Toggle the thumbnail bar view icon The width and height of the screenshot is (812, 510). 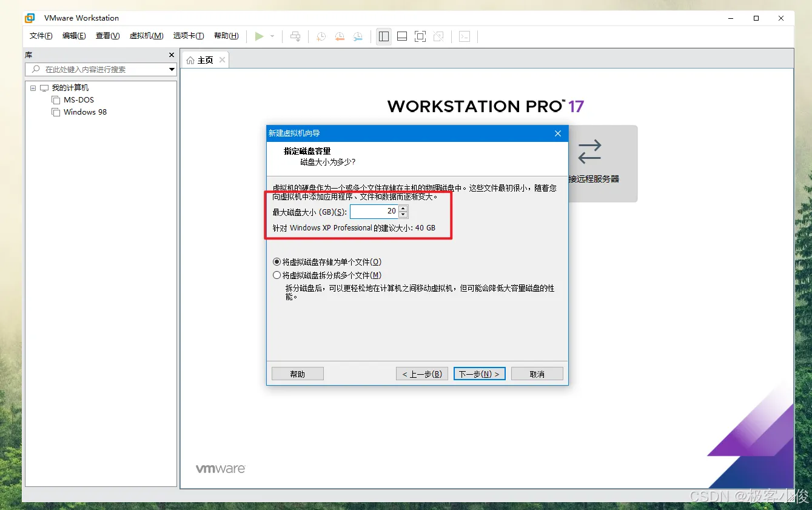(x=402, y=36)
